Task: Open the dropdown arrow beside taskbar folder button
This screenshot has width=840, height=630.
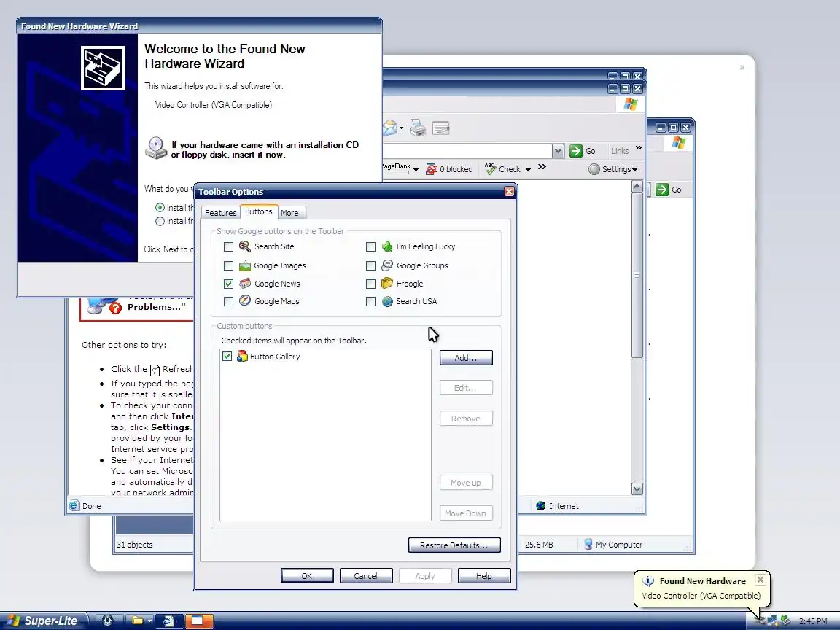Action: [x=150, y=621]
